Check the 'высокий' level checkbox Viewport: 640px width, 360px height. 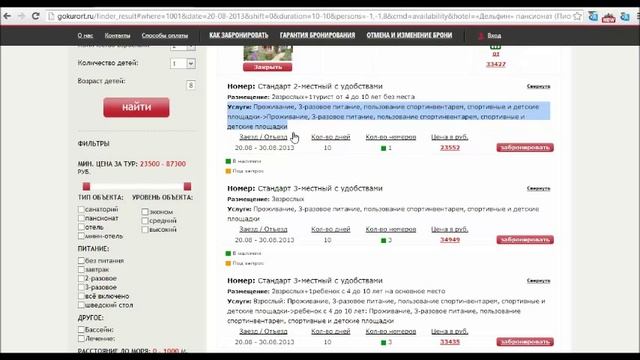145,229
